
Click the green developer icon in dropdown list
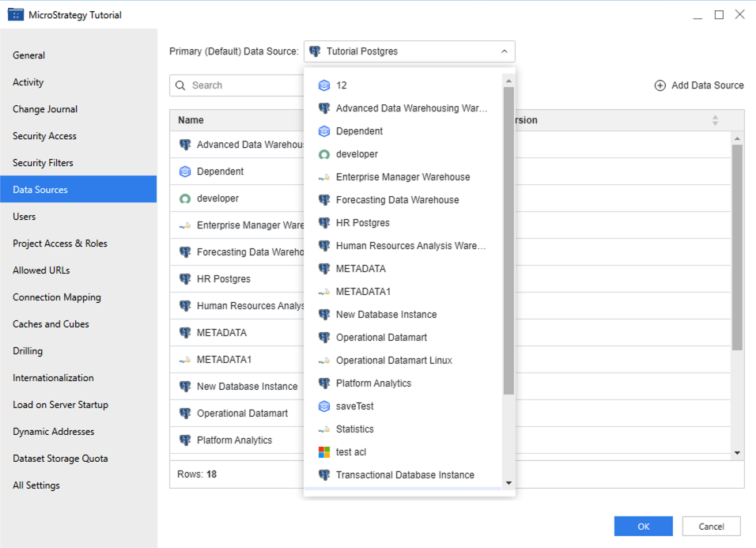(x=323, y=154)
